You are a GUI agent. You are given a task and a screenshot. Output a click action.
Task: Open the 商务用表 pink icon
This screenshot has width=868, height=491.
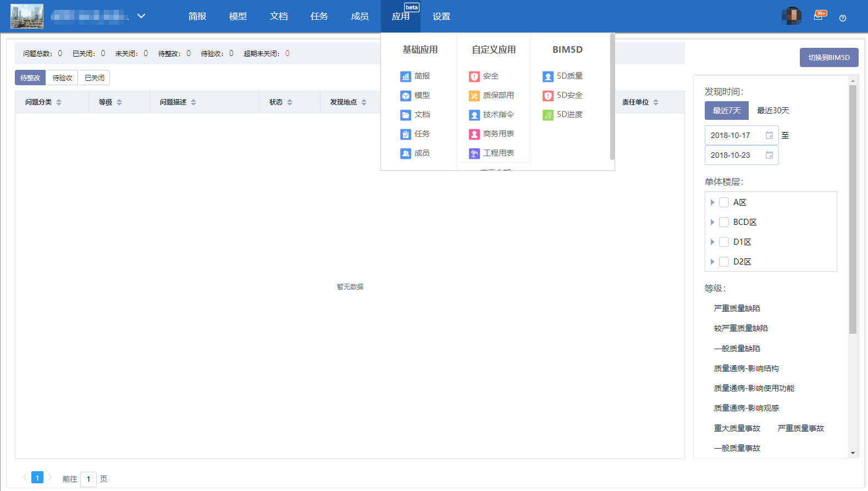[x=474, y=134]
